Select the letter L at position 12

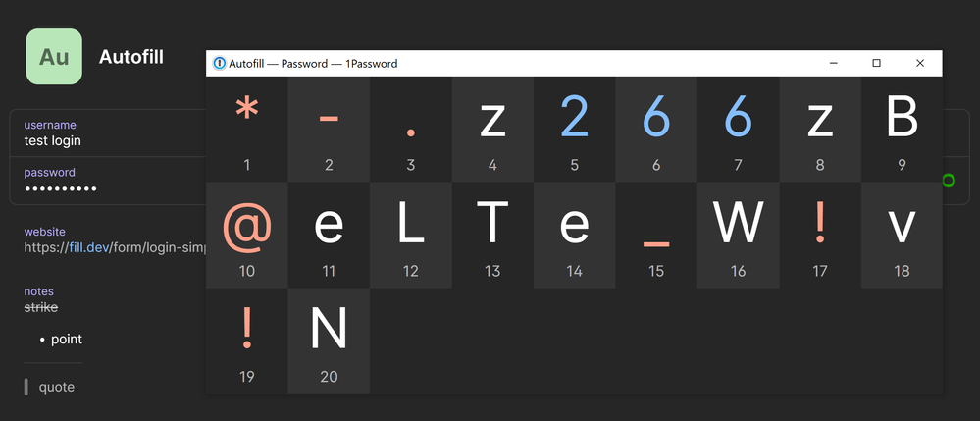411,234
